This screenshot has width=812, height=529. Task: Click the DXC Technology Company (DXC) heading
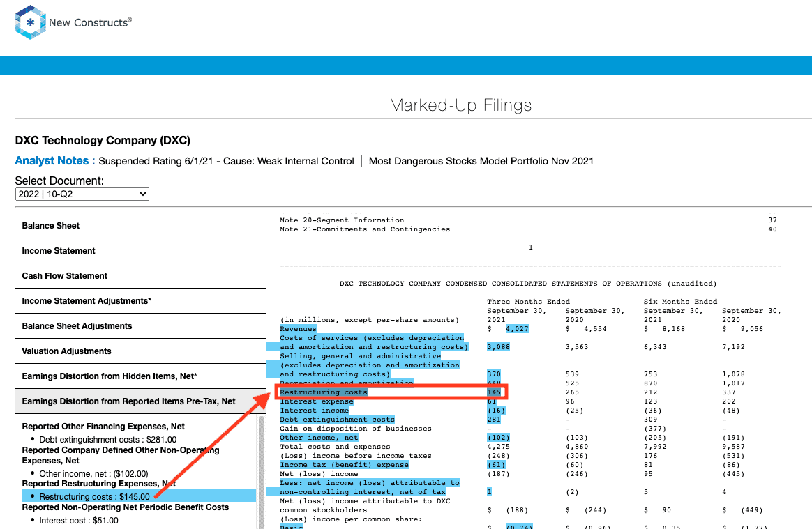pos(103,140)
